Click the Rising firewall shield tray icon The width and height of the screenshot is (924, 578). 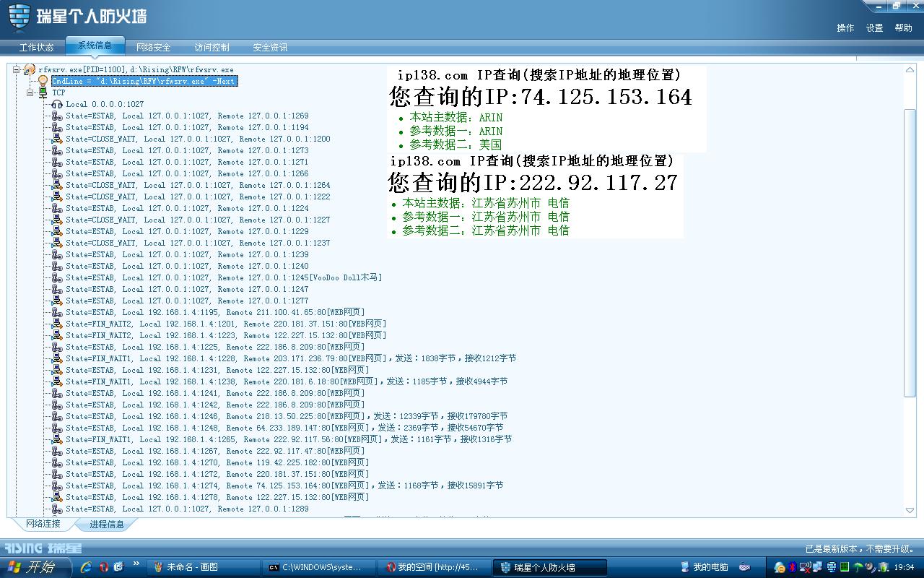832,567
